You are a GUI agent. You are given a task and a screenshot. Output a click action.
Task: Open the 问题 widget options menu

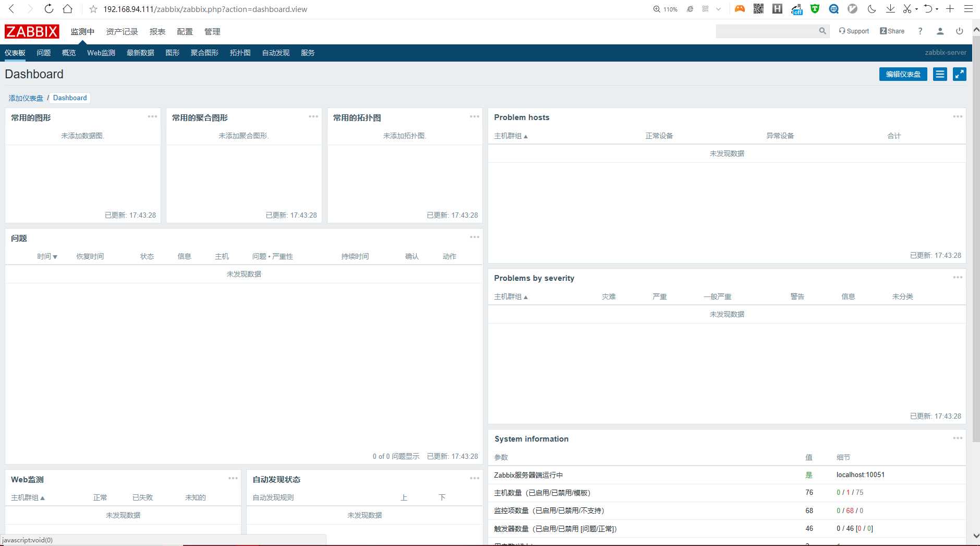click(475, 237)
